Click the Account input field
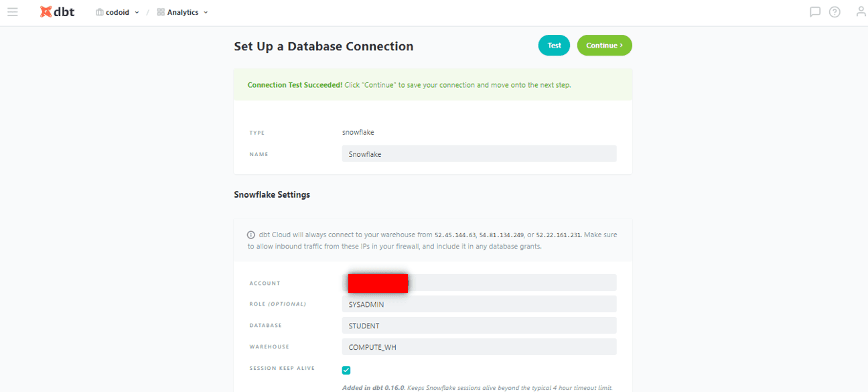Viewport: 868px width, 392px height. [x=479, y=283]
